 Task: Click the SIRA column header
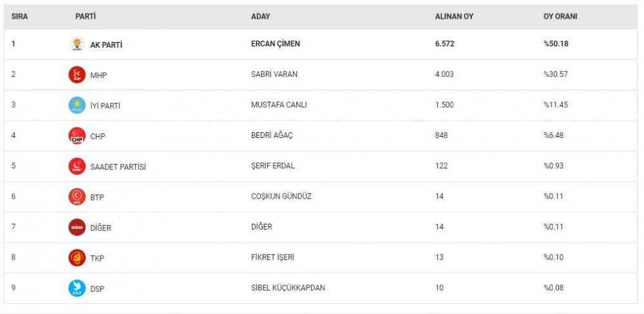pyautogui.click(x=19, y=16)
